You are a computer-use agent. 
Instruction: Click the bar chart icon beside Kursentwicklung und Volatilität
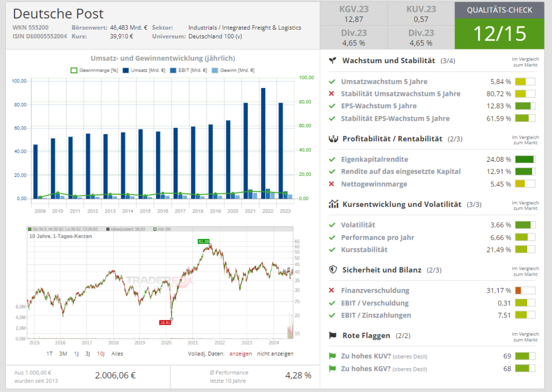point(333,204)
